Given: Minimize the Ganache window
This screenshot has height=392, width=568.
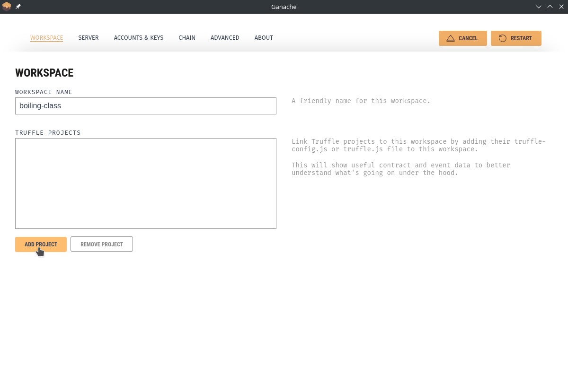Looking at the screenshot, I should (x=539, y=7).
